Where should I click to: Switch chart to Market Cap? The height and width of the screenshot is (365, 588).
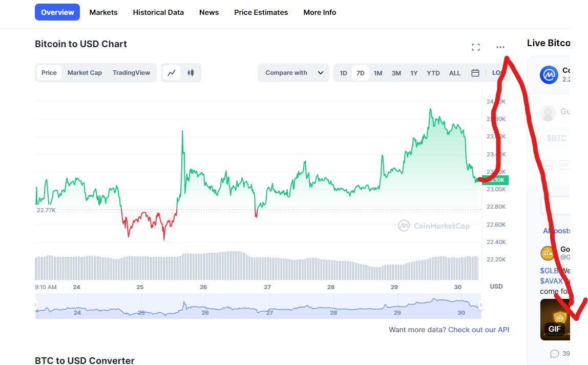point(85,73)
